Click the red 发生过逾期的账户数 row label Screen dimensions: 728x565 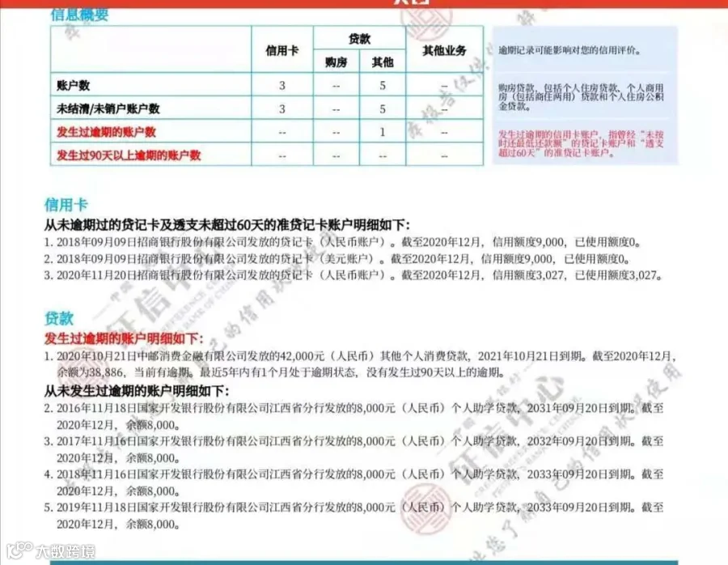[106, 132]
